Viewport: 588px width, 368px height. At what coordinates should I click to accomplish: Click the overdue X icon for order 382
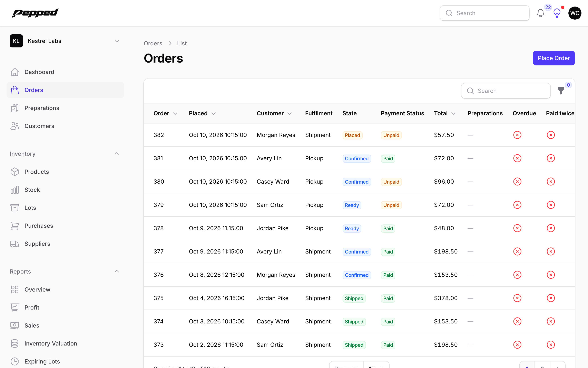[517, 135]
